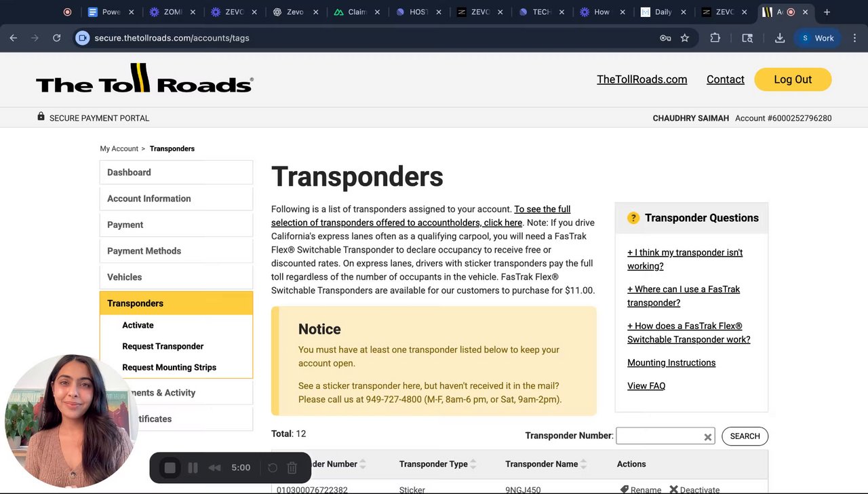Open the tab search icon in toolbar
Screen dimensions: 868x494
point(747,38)
